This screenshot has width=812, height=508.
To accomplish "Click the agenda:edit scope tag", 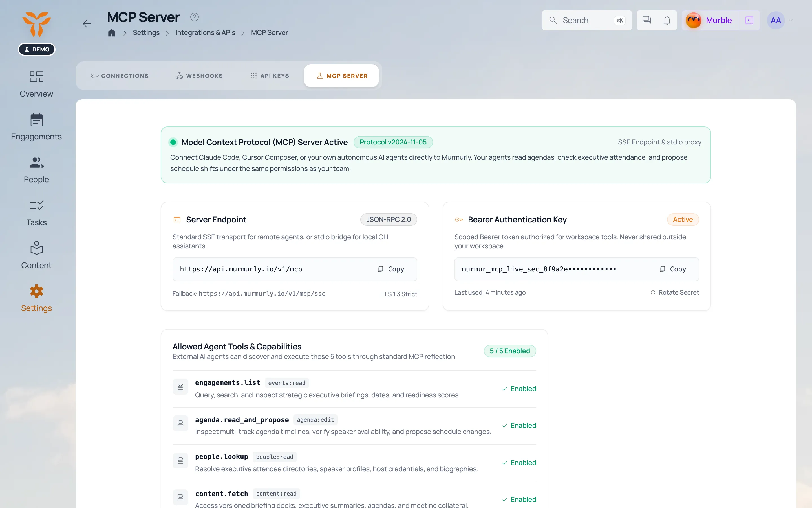I will 315,420.
